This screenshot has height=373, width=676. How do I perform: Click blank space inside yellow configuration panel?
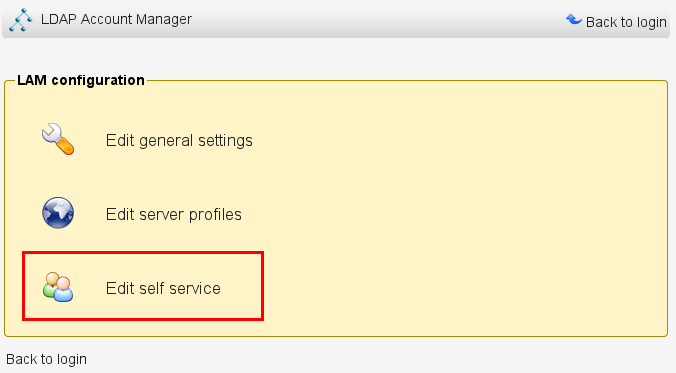click(453, 207)
